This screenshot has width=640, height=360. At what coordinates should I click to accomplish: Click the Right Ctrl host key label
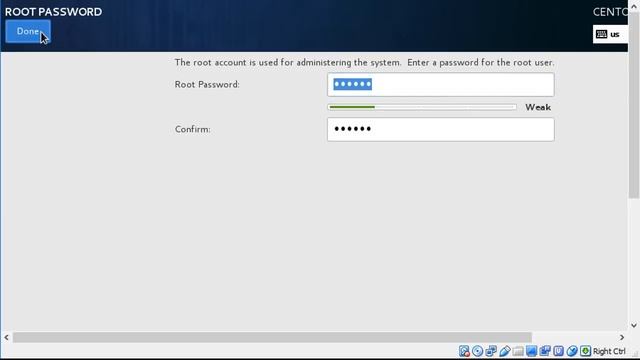pyautogui.click(x=609, y=351)
